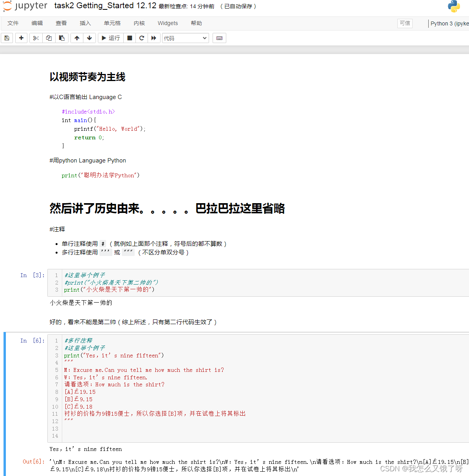The width and height of the screenshot is (469, 476).
Task: Open the 文件 menu
Action: [13, 23]
